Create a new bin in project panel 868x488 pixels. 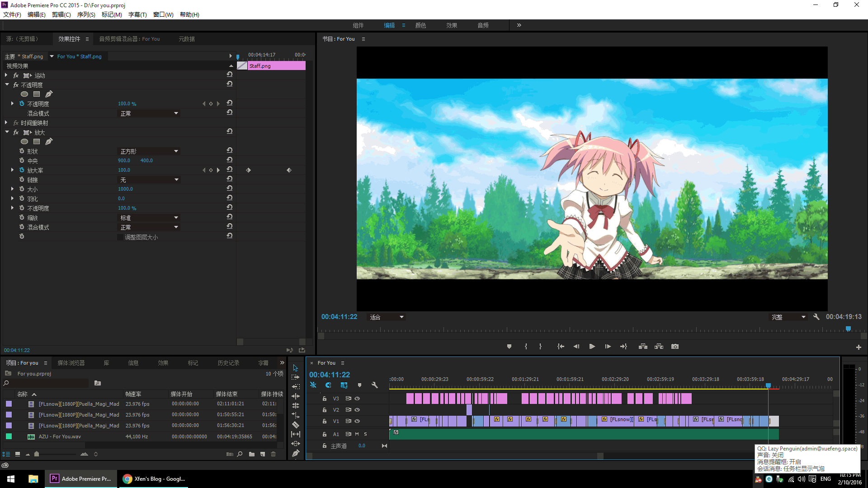pos(252,454)
